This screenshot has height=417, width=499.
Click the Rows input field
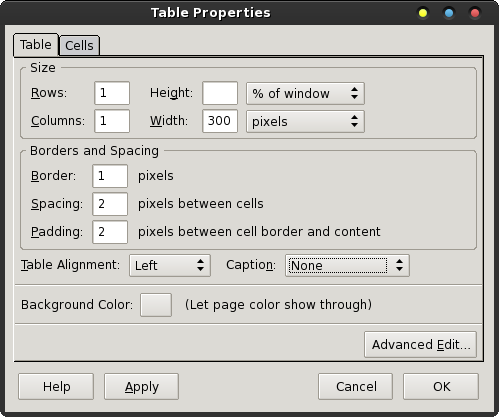coord(112,93)
